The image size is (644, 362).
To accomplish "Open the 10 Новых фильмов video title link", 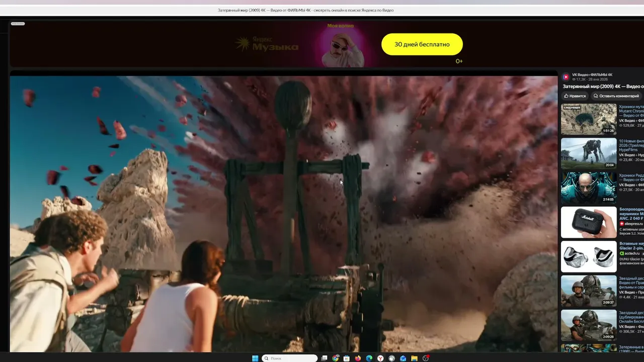I will pyautogui.click(x=631, y=145).
